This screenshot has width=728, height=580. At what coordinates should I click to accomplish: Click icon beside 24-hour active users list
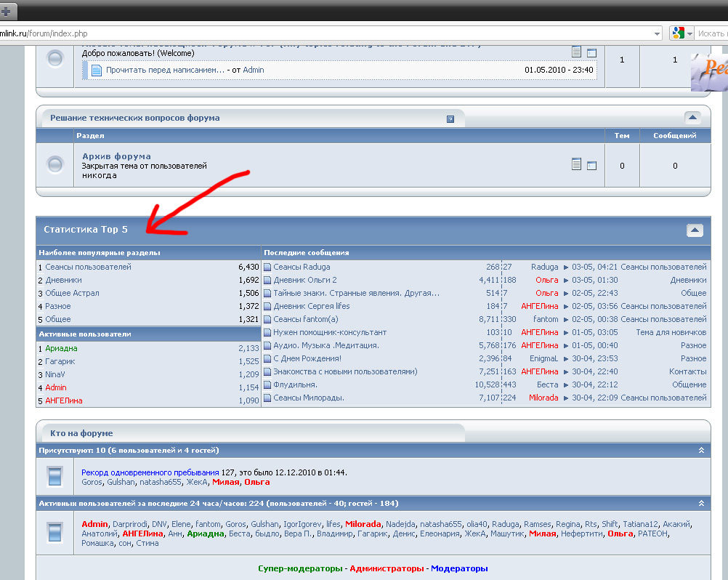point(54,533)
